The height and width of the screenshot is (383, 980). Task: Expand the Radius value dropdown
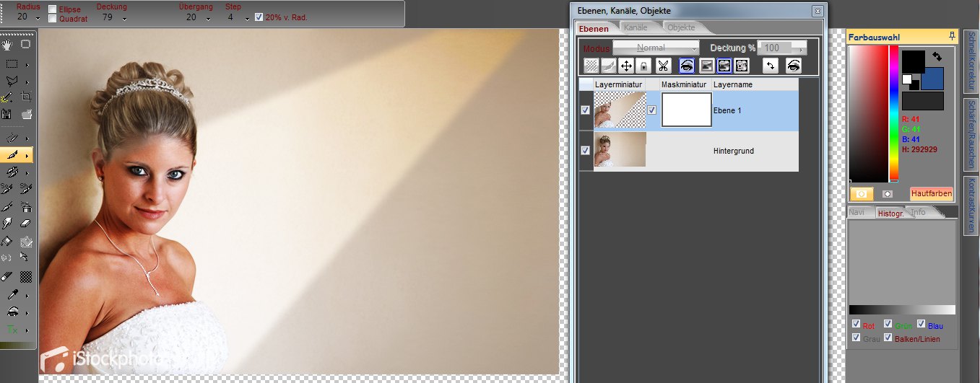click(x=37, y=19)
